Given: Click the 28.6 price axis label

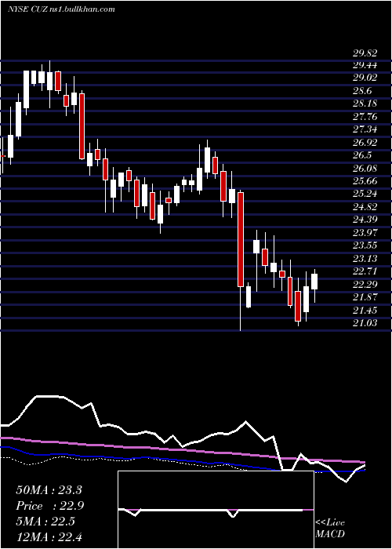Looking at the screenshot, I should tap(362, 91).
